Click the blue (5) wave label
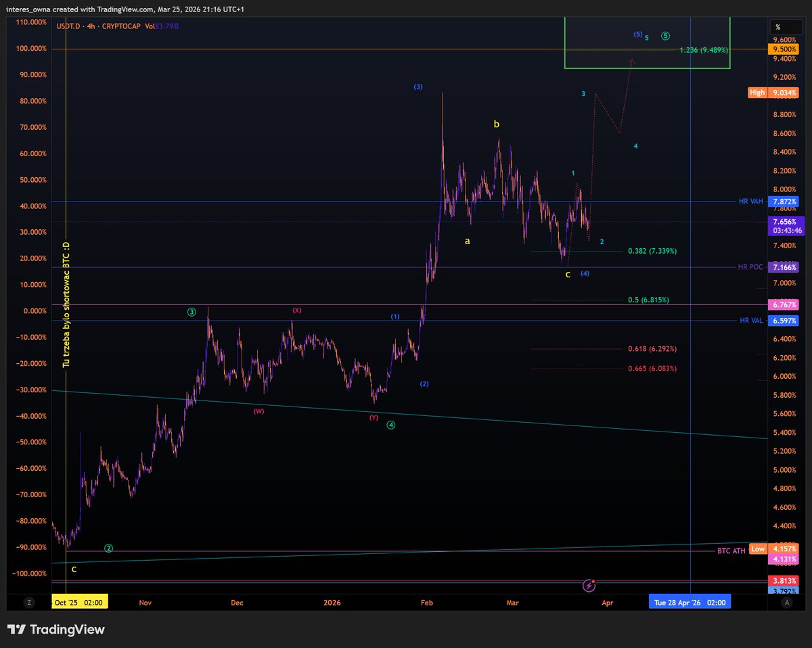This screenshot has width=812, height=648. pyautogui.click(x=638, y=34)
